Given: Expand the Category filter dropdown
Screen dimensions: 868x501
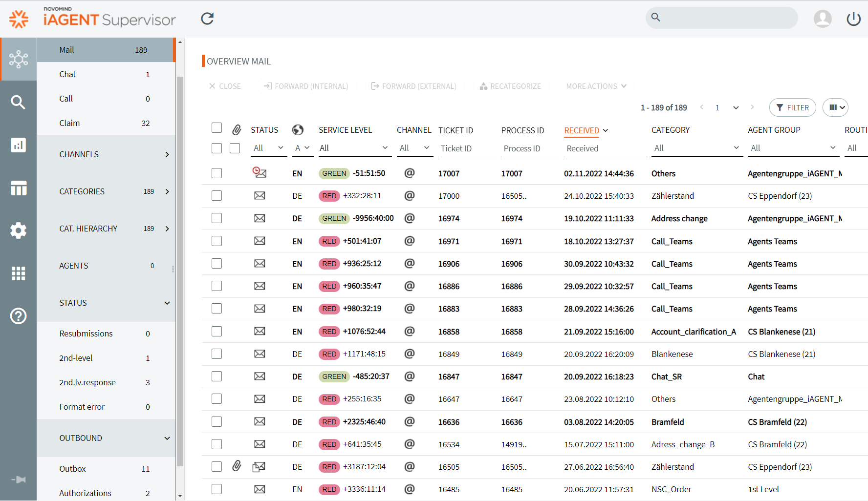Looking at the screenshot, I should tap(696, 148).
